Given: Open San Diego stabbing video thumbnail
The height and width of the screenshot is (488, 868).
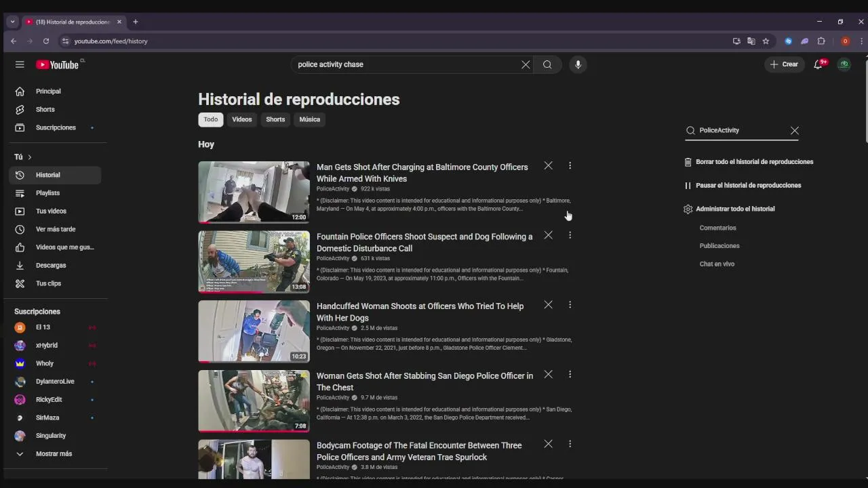Looking at the screenshot, I should pyautogui.click(x=254, y=401).
